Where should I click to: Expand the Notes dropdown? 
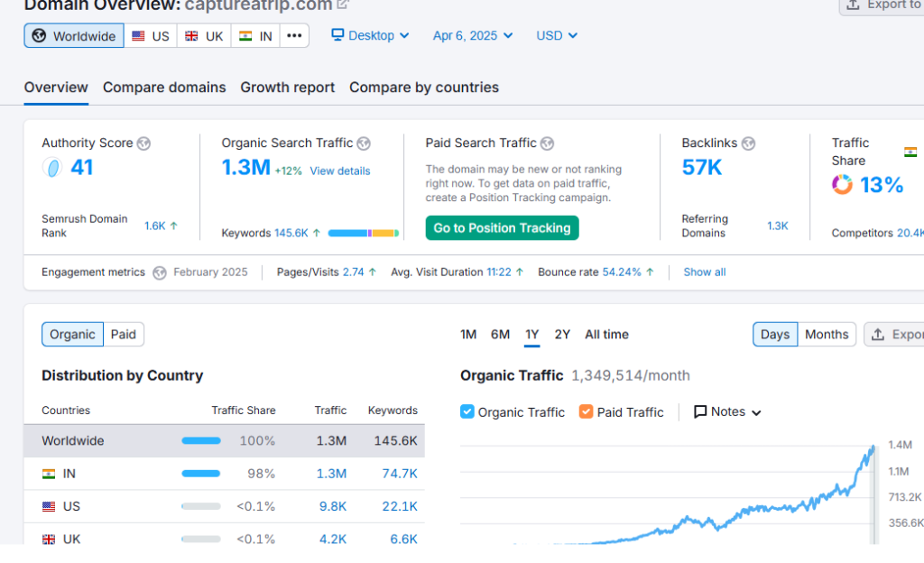[728, 411]
